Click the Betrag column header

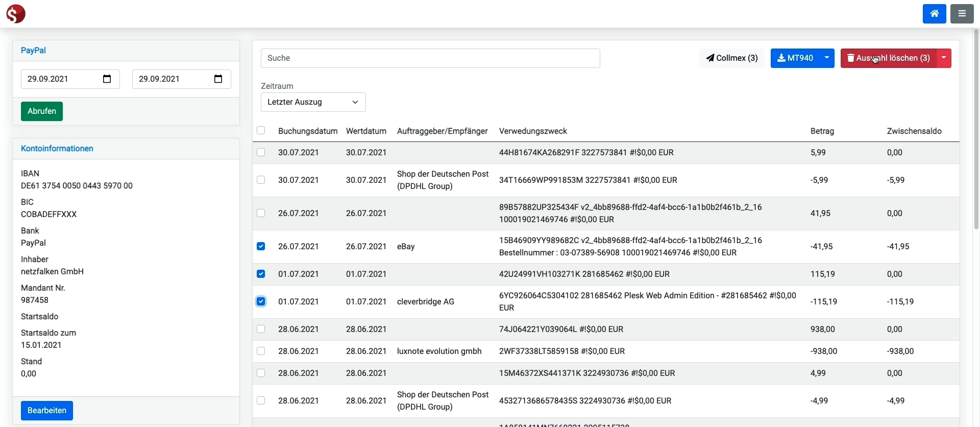(x=822, y=131)
